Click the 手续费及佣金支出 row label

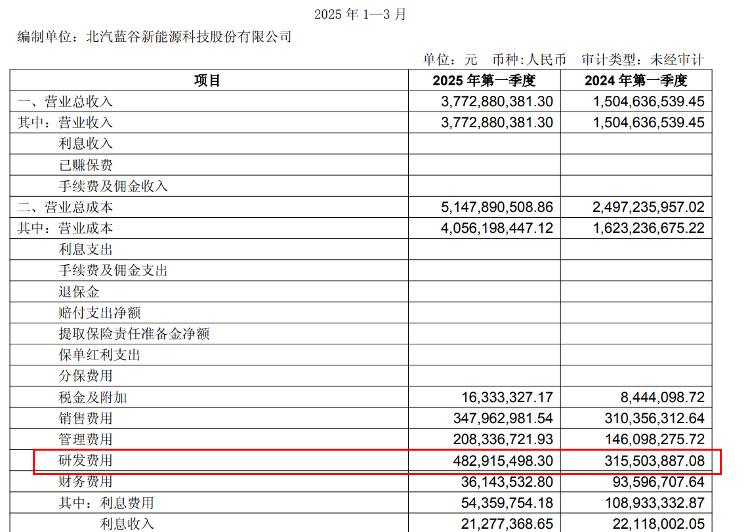(113, 270)
